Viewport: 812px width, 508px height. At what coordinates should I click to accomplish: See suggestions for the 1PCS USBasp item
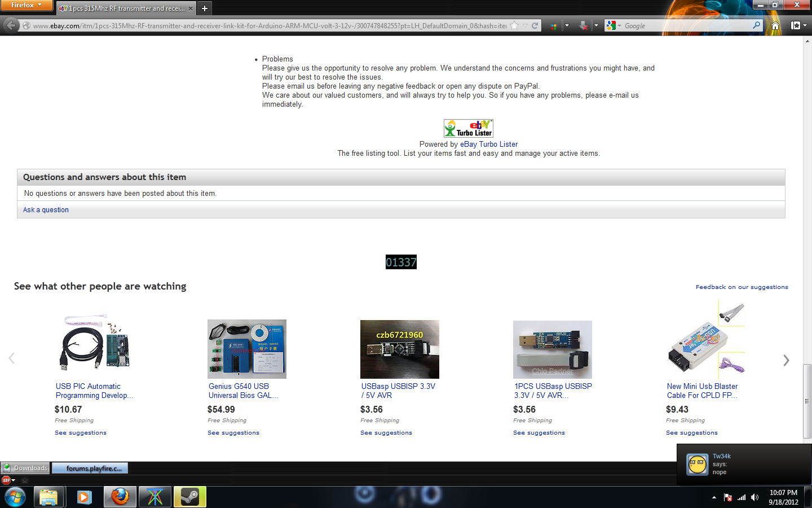coord(539,433)
